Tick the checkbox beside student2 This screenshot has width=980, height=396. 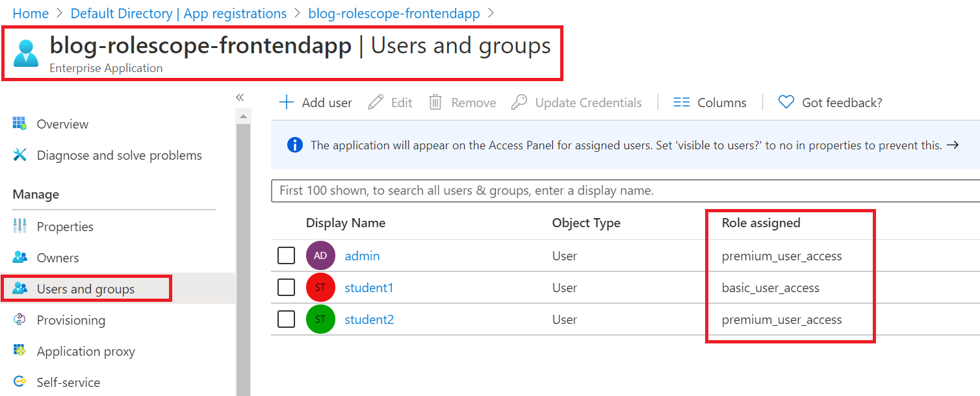click(x=286, y=319)
